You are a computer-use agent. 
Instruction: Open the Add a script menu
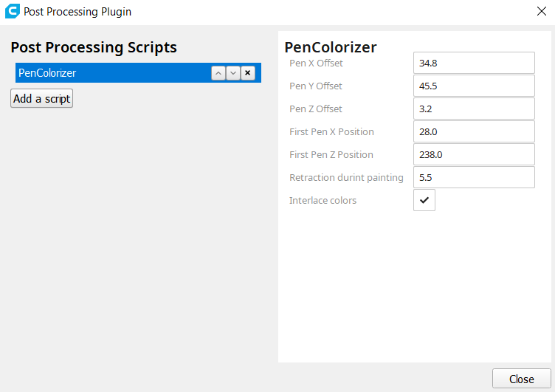41,98
